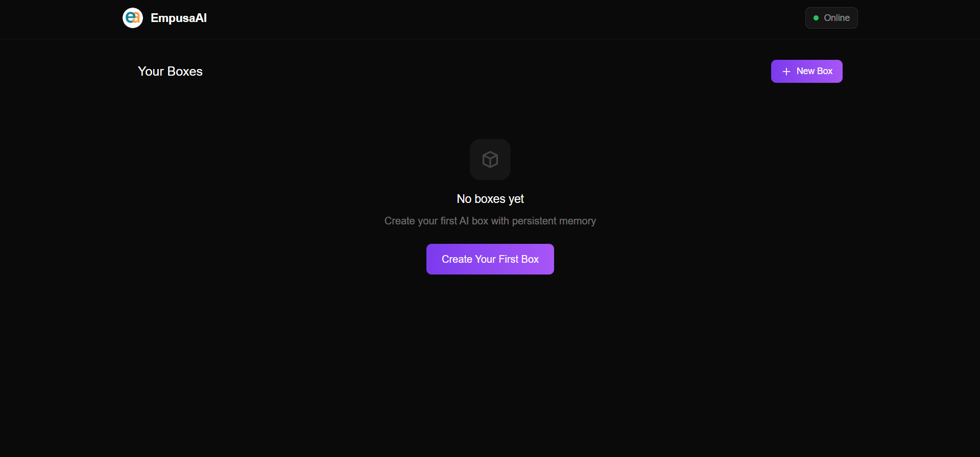Click the word Online in the header
Image resolution: width=980 pixels, height=457 pixels.
(836, 18)
